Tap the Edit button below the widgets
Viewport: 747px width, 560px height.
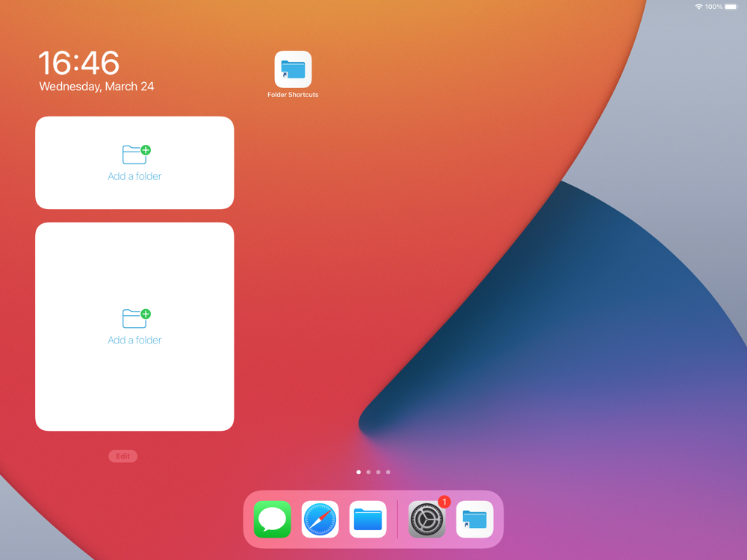click(x=123, y=456)
